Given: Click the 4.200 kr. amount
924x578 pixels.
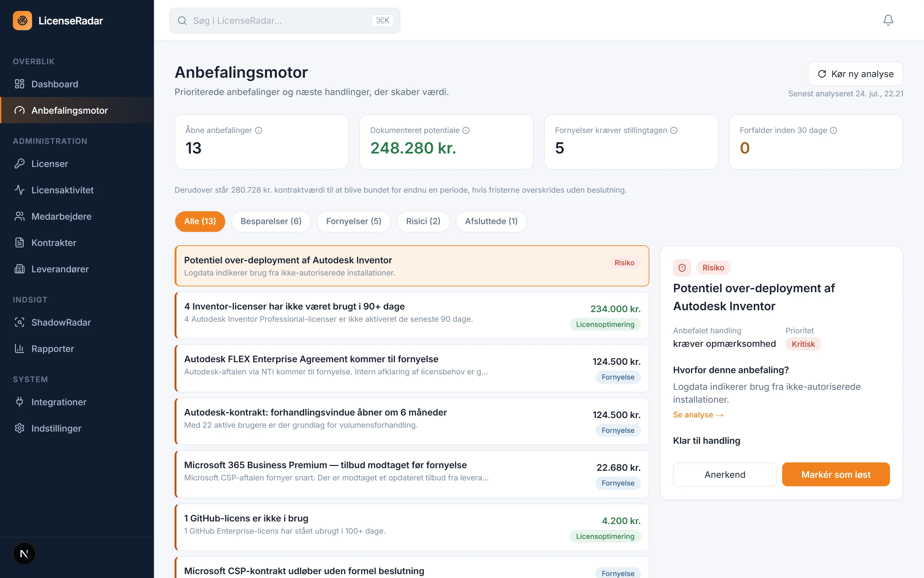Looking at the screenshot, I should point(621,521).
